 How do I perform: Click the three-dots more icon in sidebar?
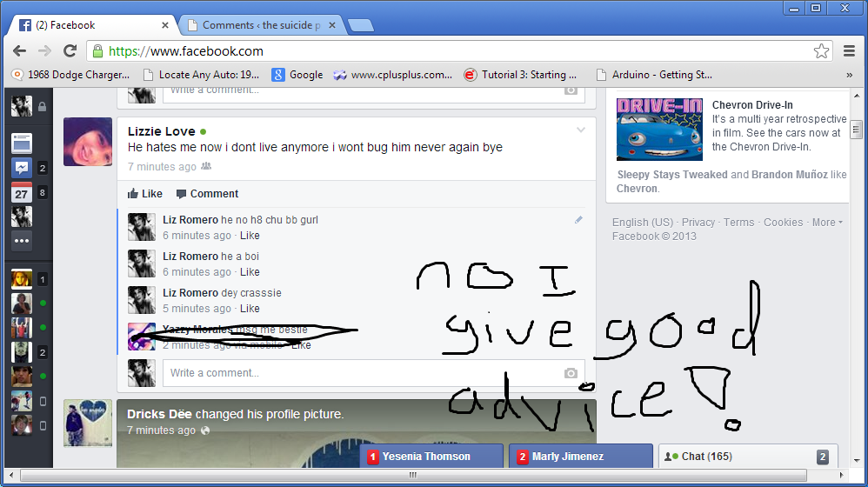click(x=22, y=241)
